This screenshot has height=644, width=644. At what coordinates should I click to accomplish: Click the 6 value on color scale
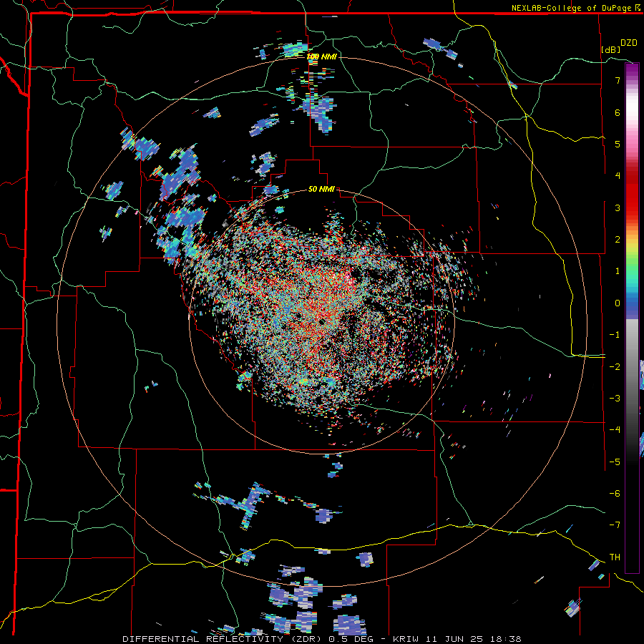tap(618, 112)
